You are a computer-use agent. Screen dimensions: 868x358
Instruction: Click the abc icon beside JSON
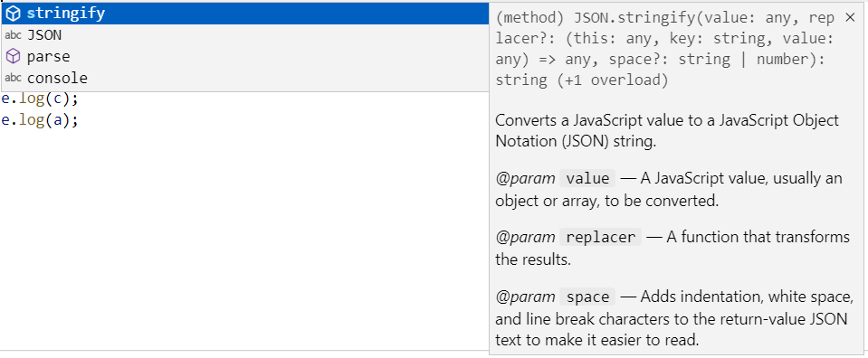pyautogui.click(x=14, y=35)
